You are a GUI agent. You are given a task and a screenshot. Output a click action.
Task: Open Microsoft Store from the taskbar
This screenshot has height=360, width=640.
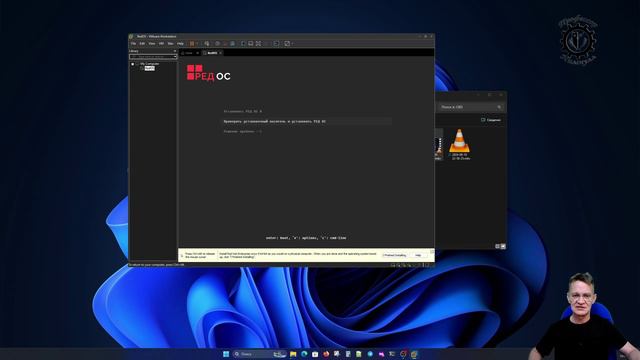315,354
